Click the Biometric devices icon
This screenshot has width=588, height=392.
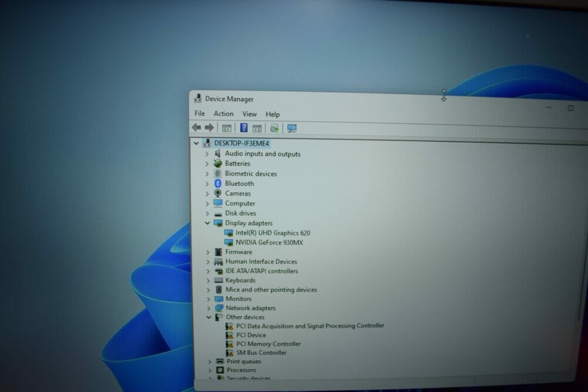tap(218, 173)
